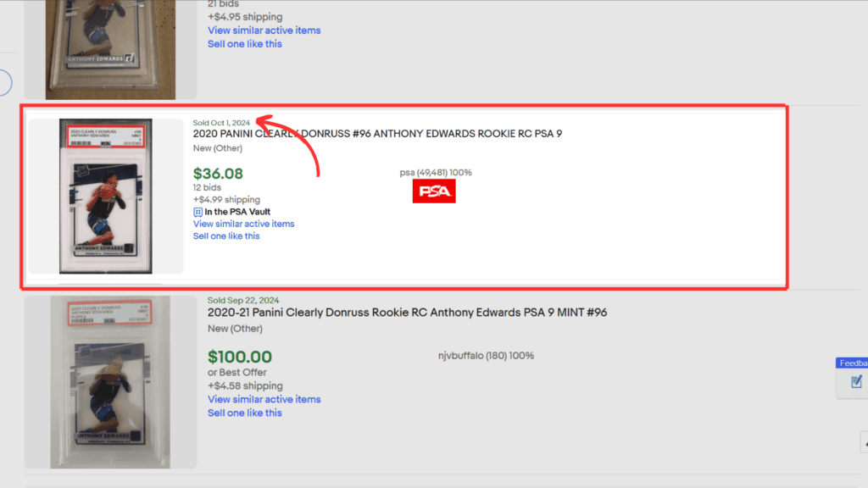Click the 12 bids count
This screenshot has width=868, height=488.
coord(207,187)
